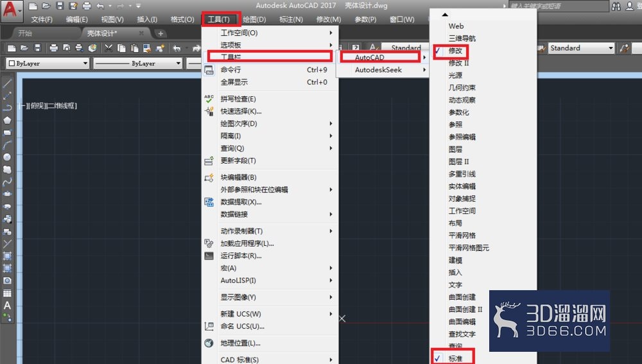Click Save As in the Quick Access toolbar

tap(73, 6)
